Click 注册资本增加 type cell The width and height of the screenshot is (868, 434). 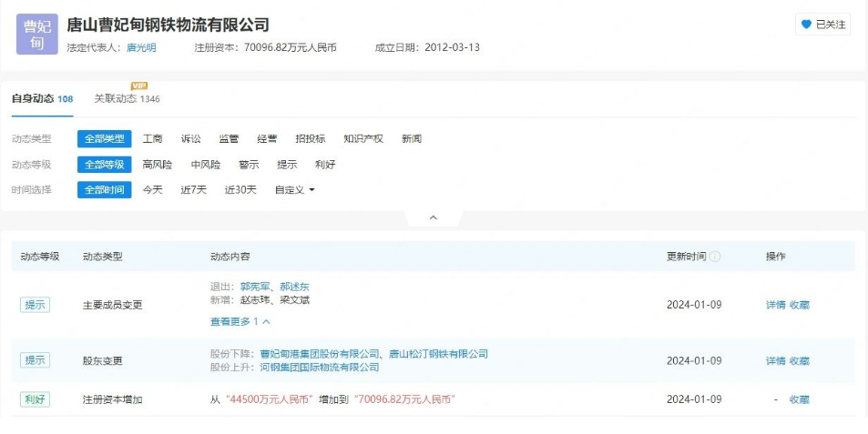click(x=112, y=399)
